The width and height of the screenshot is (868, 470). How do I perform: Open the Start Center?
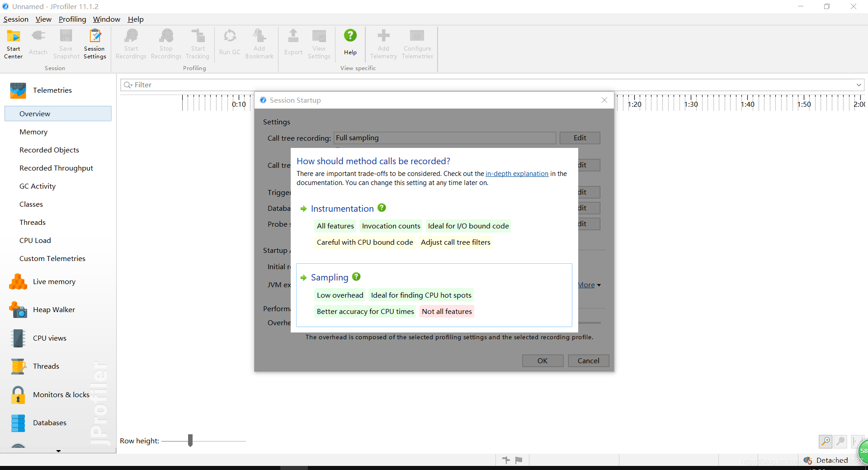(14, 43)
